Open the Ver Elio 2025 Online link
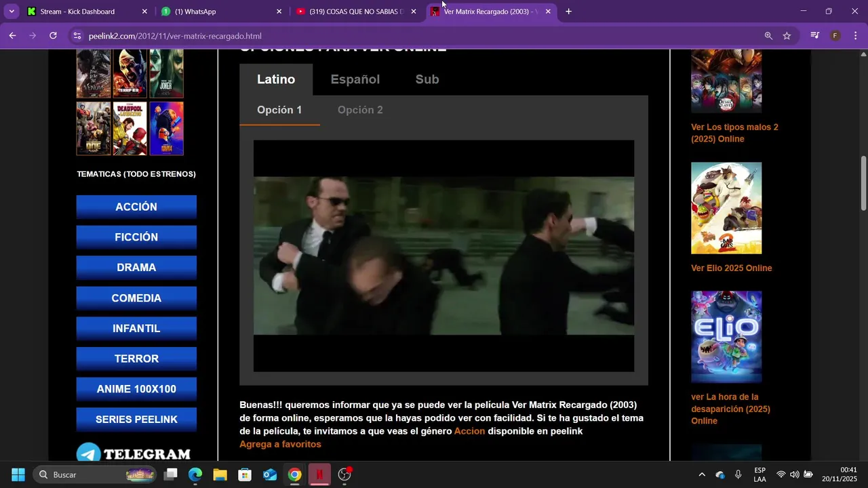Screen dimensions: 868x488 pos(731,268)
